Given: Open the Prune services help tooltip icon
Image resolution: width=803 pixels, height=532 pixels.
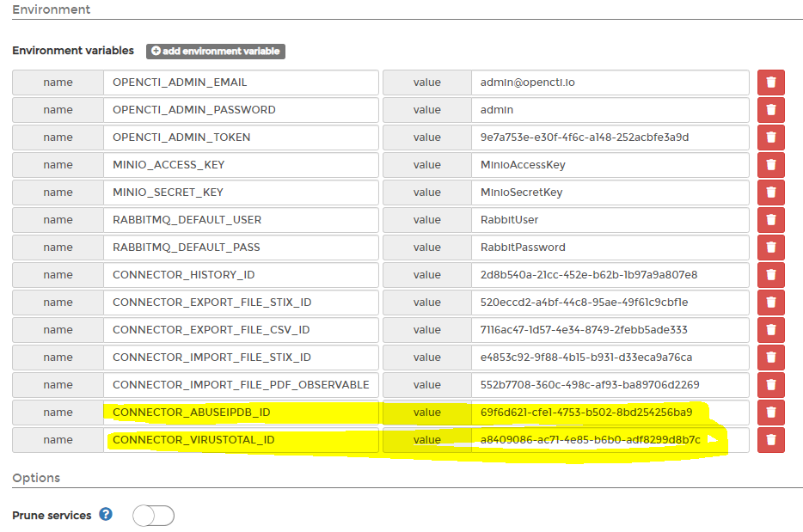Looking at the screenshot, I should (x=105, y=515).
